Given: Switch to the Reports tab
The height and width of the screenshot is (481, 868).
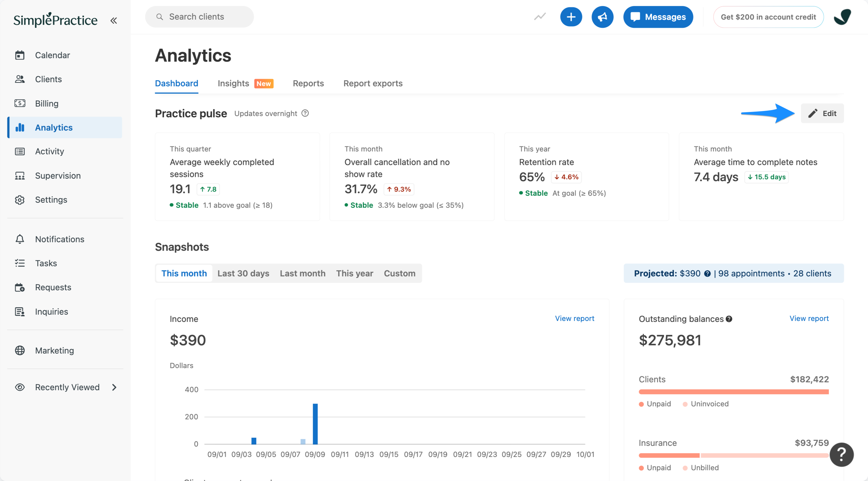Looking at the screenshot, I should point(308,83).
